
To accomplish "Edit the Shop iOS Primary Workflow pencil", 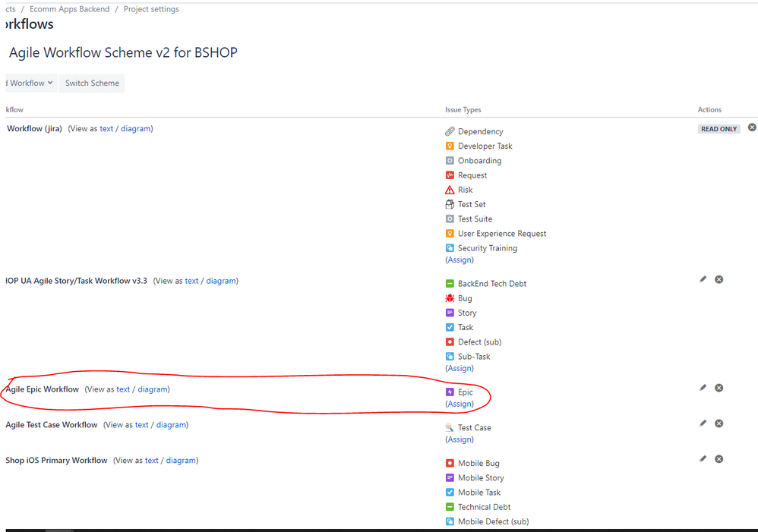I will click(x=703, y=459).
